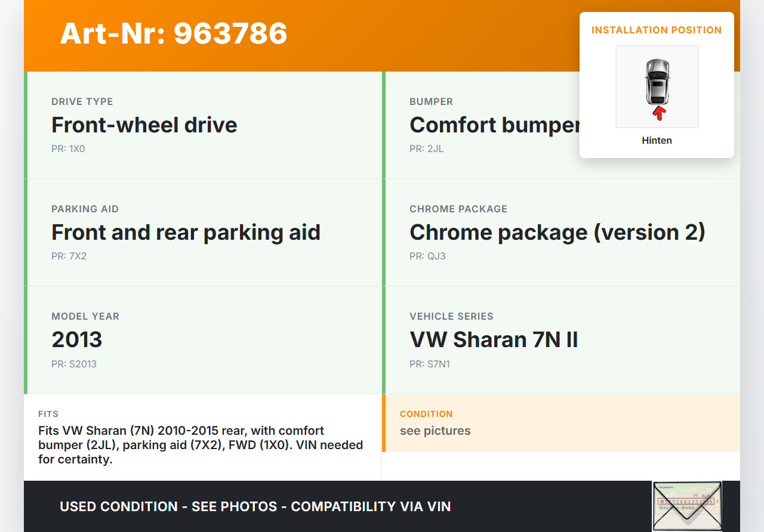Image resolution: width=764 pixels, height=532 pixels.
Task: Click the PR: S2013 model year code
Action: [74, 364]
